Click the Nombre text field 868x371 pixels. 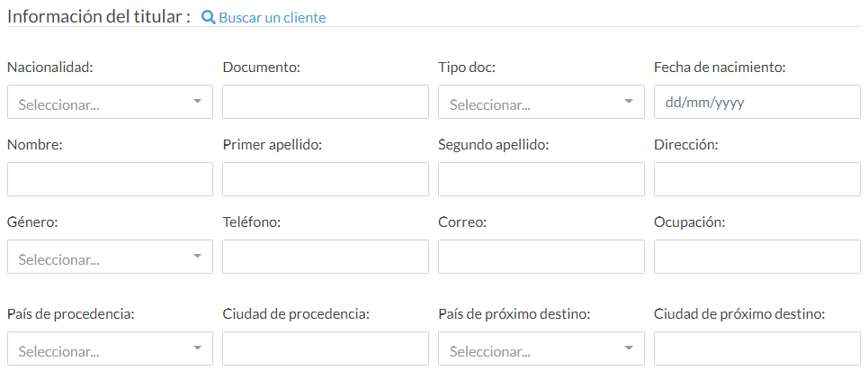click(x=110, y=179)
